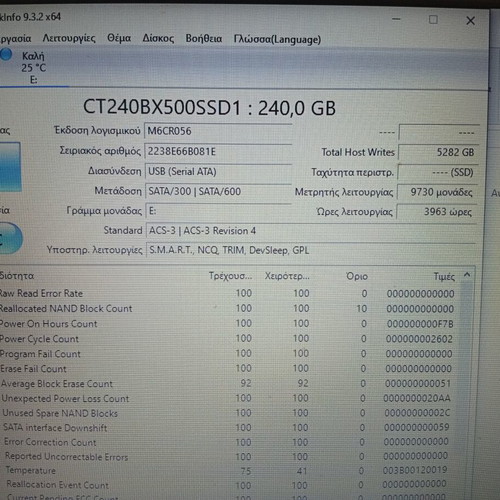Open the Γλώσσα(Language) menu

pos(277,39)
